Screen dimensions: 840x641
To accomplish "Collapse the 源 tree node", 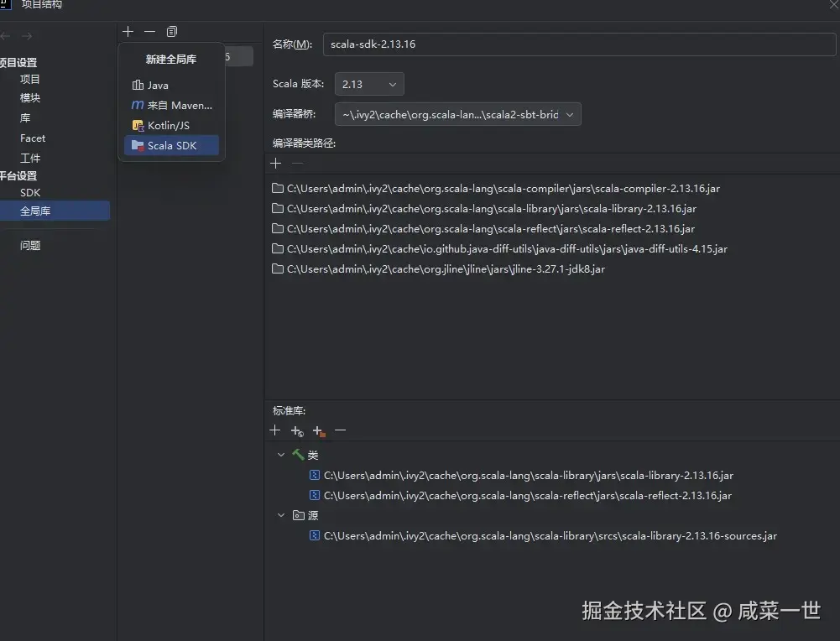I will point(281,515).
